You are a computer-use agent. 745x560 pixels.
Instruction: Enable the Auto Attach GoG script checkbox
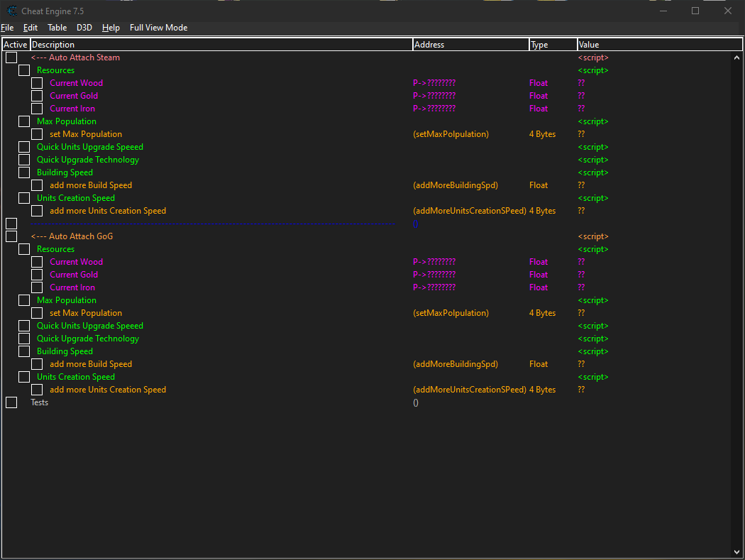11,236
